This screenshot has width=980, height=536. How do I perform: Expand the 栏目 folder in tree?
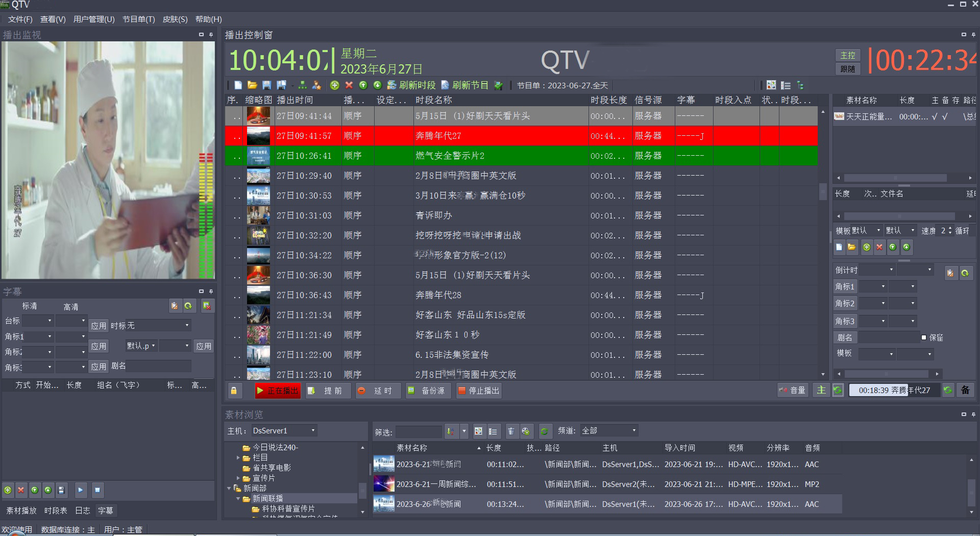pyautogui.click(x=238, y=458)
